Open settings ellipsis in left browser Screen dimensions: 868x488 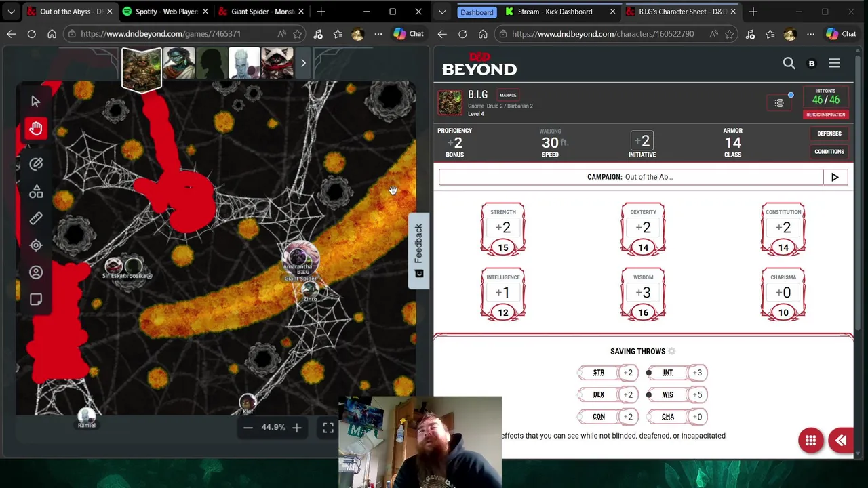click(x=378, y=34)
